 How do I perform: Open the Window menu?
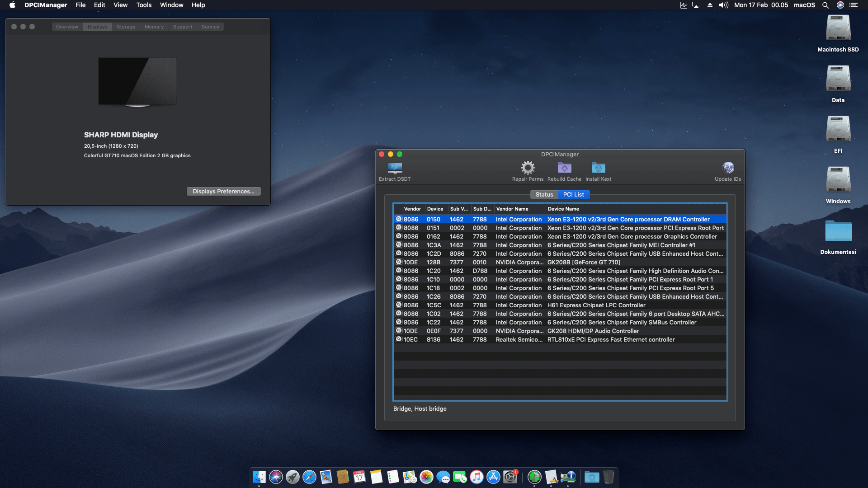pos(171,5)
